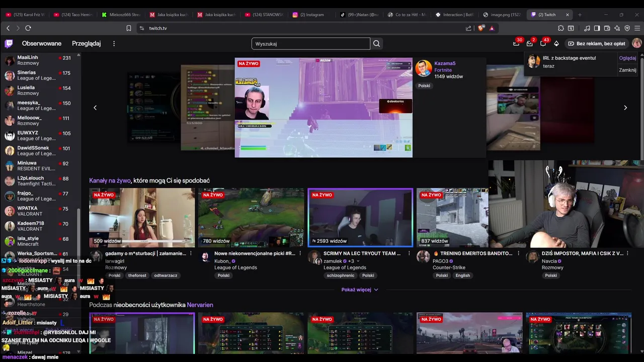Open the Obserwowane tab
The image size is (644, 362).
click(42, 44)
